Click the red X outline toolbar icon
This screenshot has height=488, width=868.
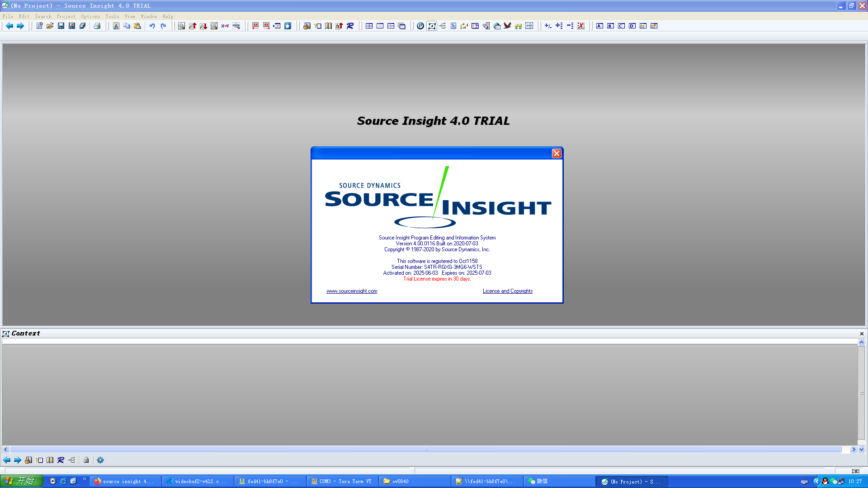[x=581, y=26]
